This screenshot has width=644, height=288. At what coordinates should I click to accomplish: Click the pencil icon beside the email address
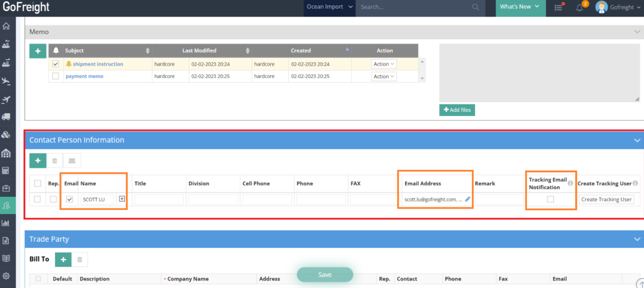[x=468, y=199]
